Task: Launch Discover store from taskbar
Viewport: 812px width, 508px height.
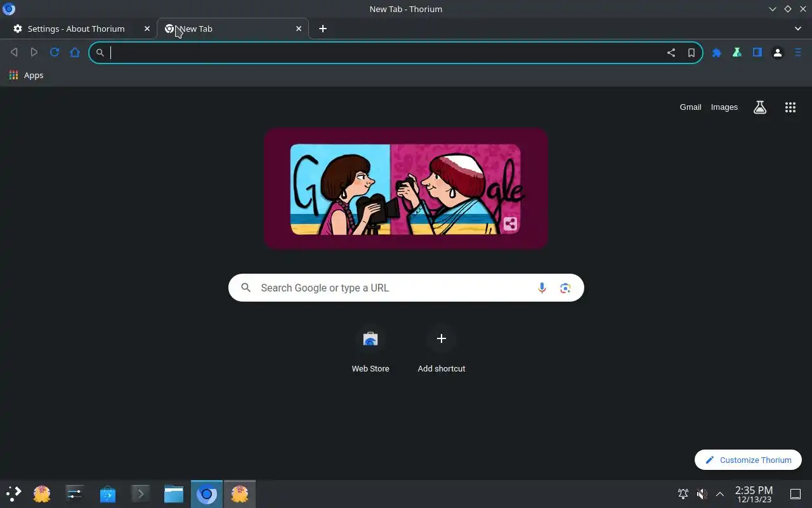Action: pos(108,493)
